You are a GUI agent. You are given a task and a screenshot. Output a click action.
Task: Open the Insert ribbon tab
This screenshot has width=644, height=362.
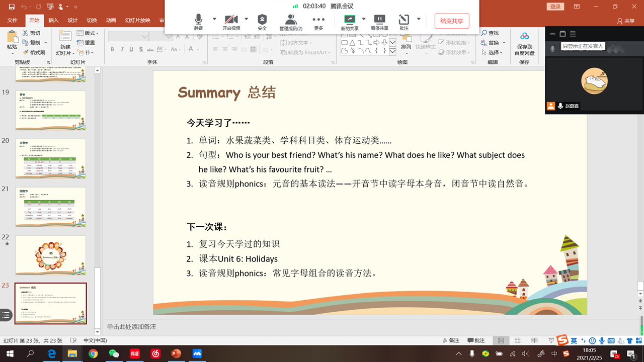click(53, 21)
